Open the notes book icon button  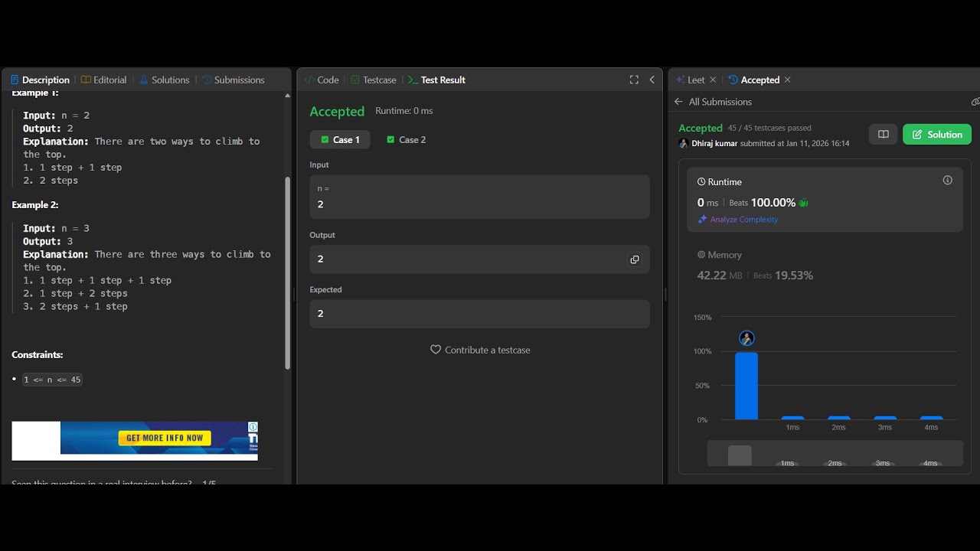click(883, 135)
